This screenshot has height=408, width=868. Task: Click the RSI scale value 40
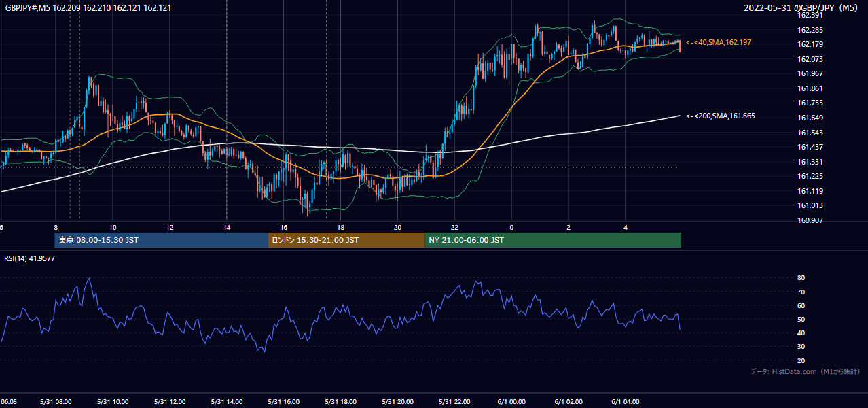coord(801,333)
